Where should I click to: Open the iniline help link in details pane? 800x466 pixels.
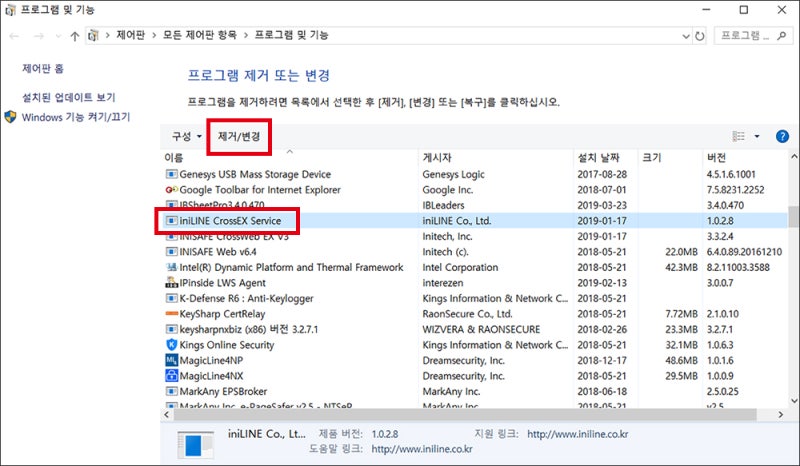pyautogui.click(x=422, y=449)
